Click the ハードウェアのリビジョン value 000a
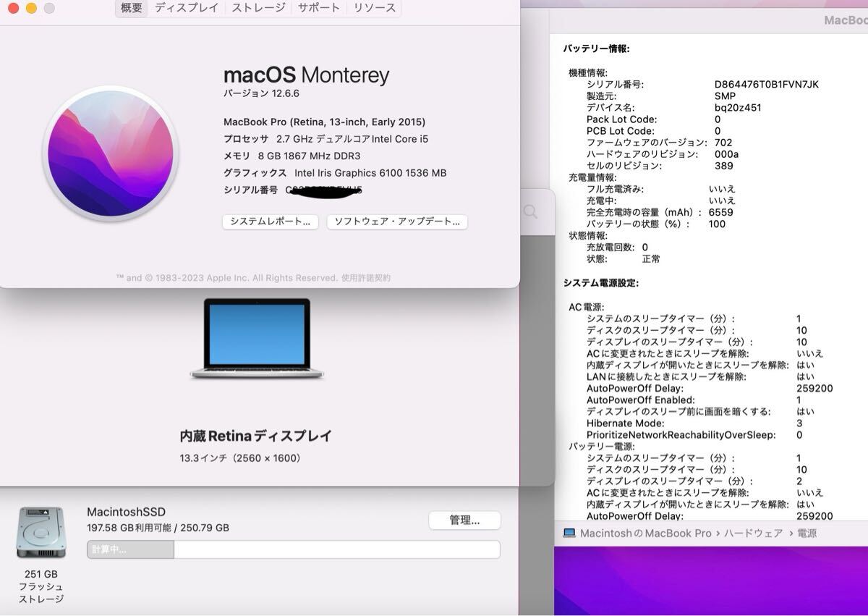This screenshot has width=868, height=616. pyautogui.click(x=726, y=154)
